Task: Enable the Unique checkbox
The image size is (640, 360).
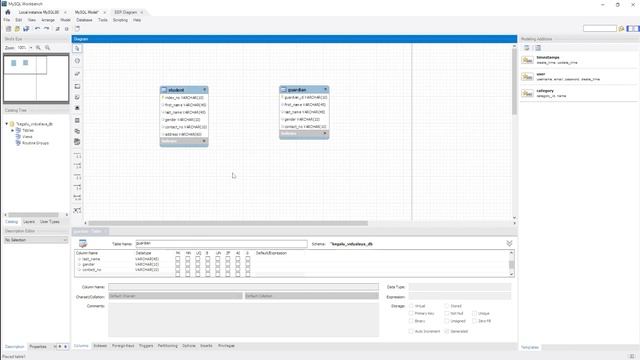Action: pos(474,313)
